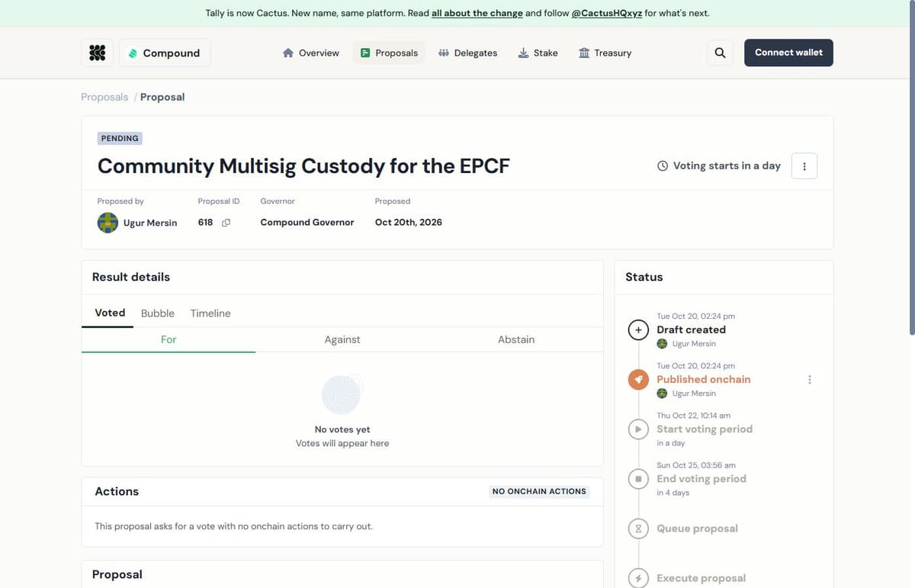Select the Abstain votes column

(x=516, y=339)
